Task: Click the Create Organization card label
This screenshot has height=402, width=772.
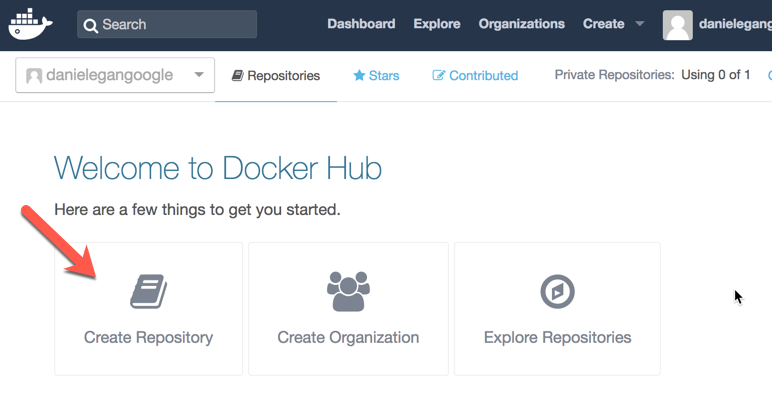Action: point(348,337)
